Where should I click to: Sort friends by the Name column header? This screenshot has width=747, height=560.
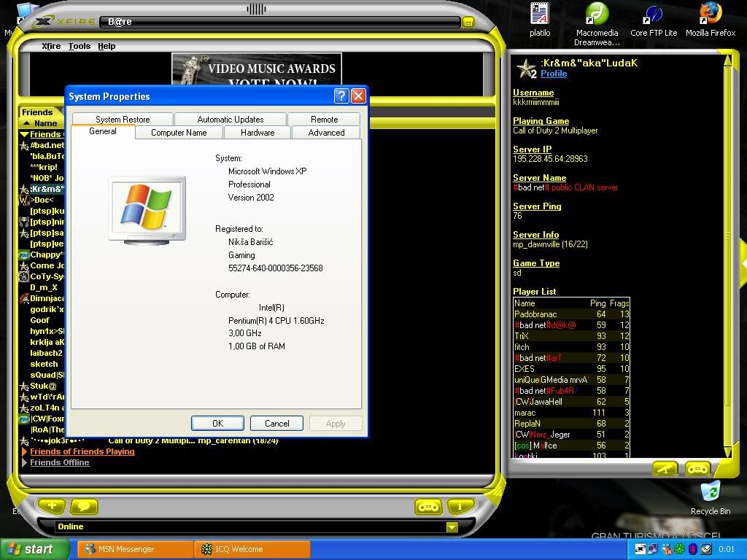[41, 123]
